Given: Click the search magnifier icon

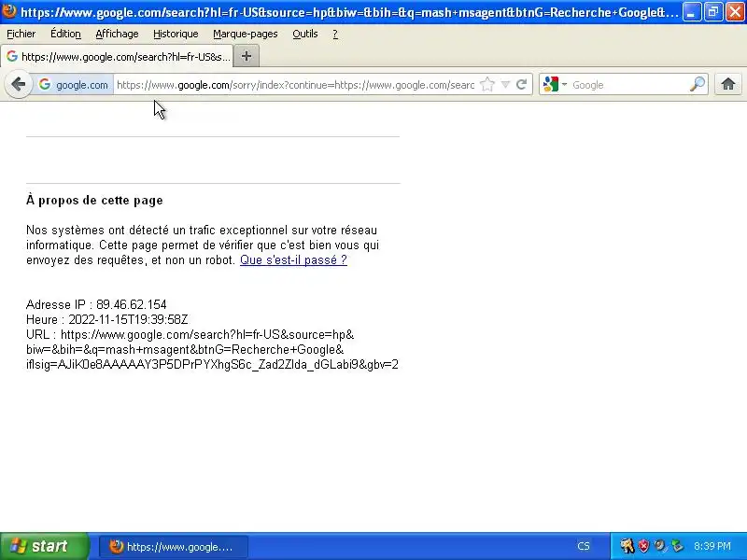Looking at the screenshot, I should pos(697,85).
